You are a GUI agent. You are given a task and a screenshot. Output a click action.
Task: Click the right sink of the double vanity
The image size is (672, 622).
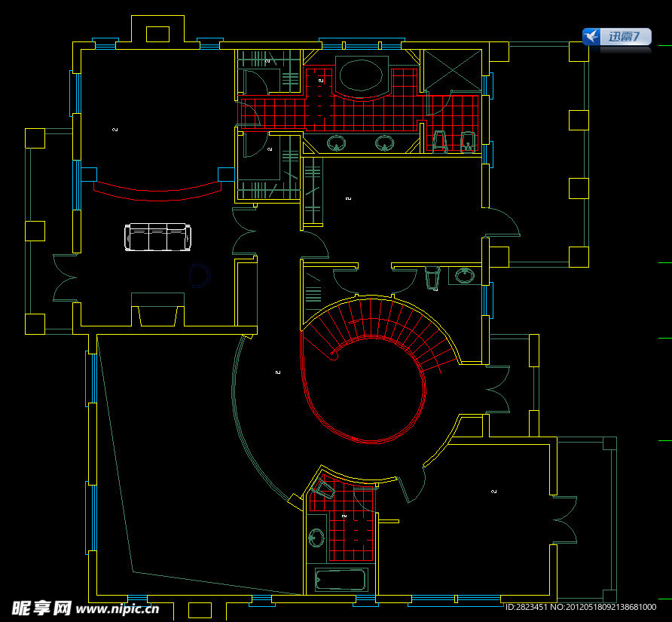coord(385,142)
